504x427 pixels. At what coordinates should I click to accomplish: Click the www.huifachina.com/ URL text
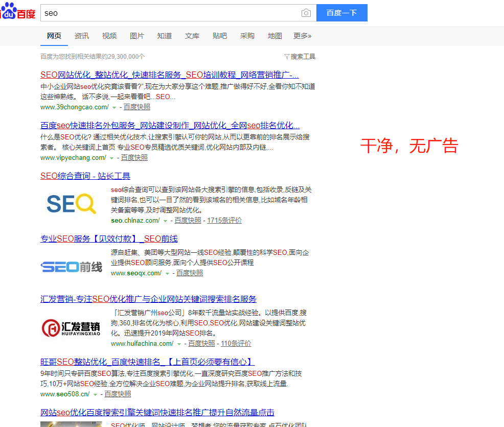click(142, 343)
